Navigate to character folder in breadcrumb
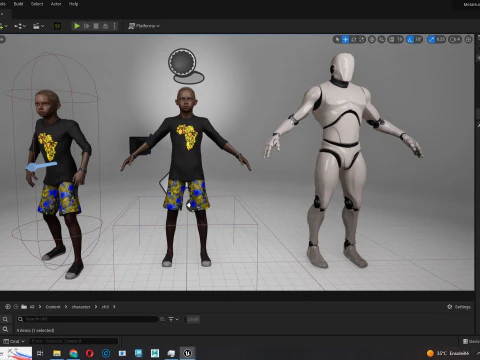The height and width of the screenshot is (360, 480). coord(81,307)
